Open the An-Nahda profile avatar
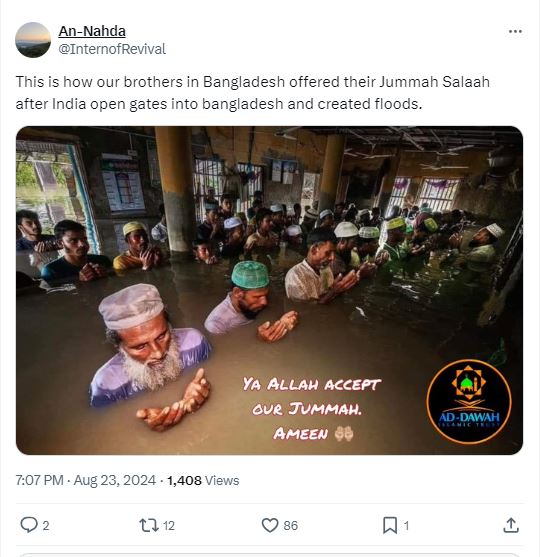 tap(33, 40)
